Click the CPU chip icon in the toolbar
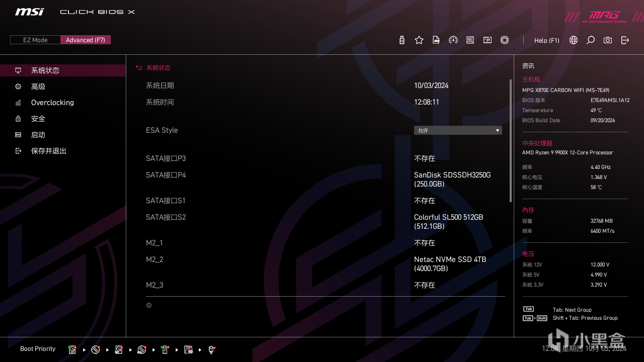This screenshot has width=644, height=362. [x=505, y=40]
